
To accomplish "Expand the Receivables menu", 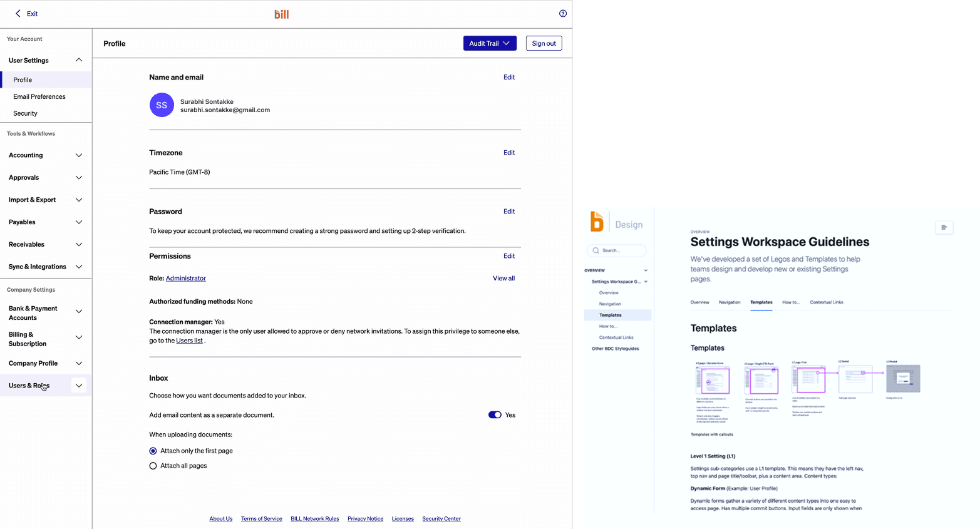I will pos(79,245).
